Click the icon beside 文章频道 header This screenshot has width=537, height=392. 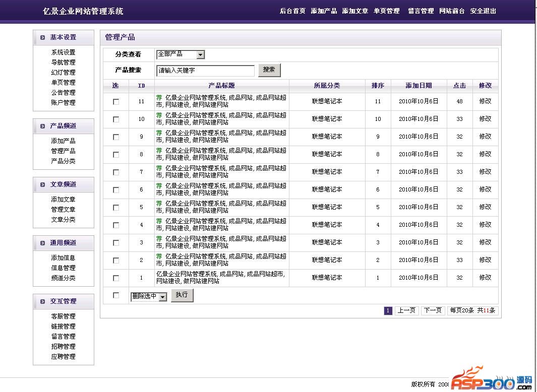(42, 185)
